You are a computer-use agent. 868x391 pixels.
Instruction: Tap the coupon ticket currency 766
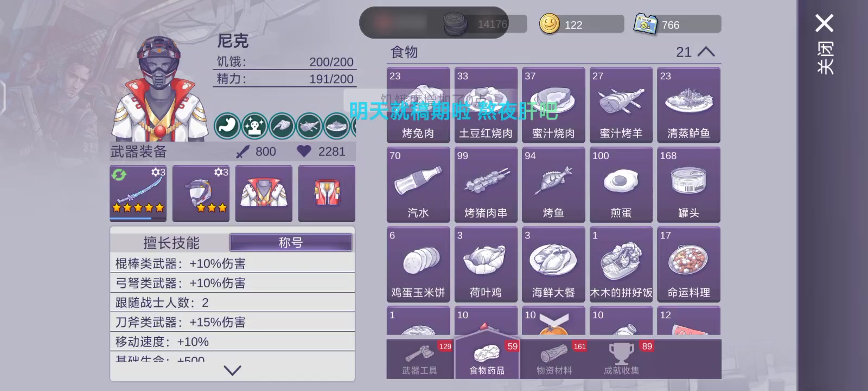click(677, 24)
